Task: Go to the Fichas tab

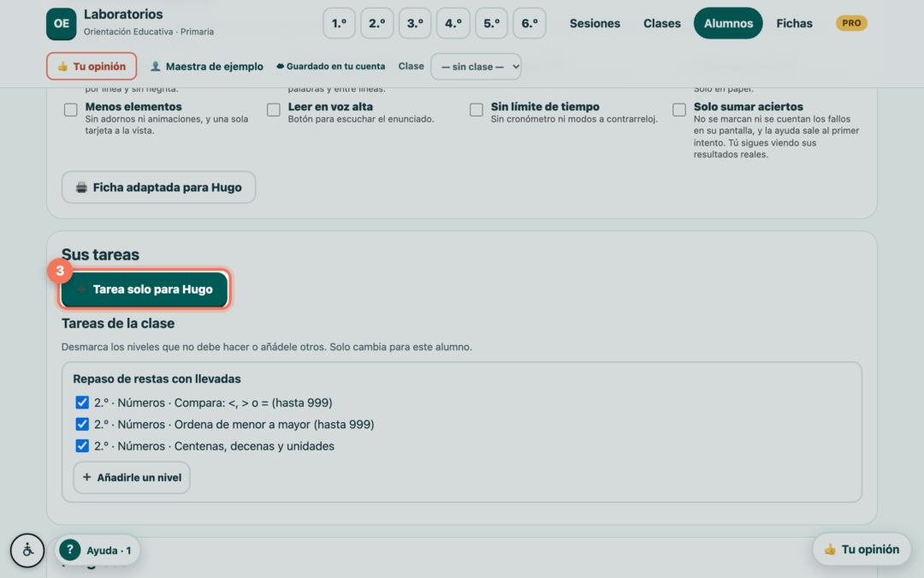Action: point(794,24)
